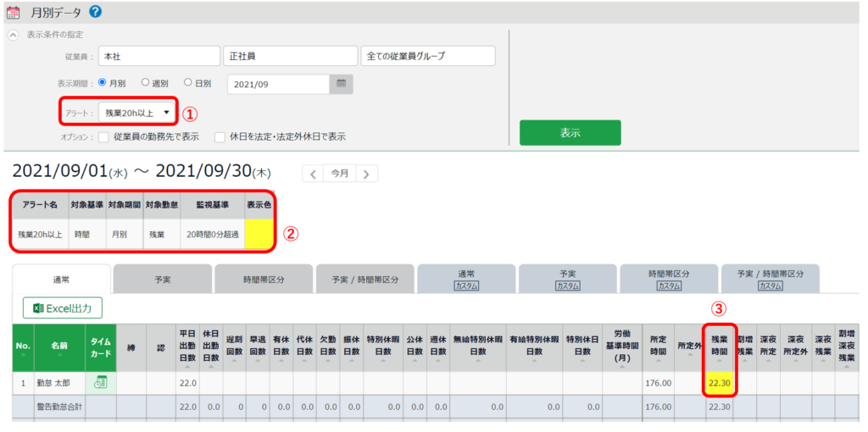Viewport: 868px width, 432px height.
Task: Sort by 残業時間 column arrow
Action: pos(719,361)
